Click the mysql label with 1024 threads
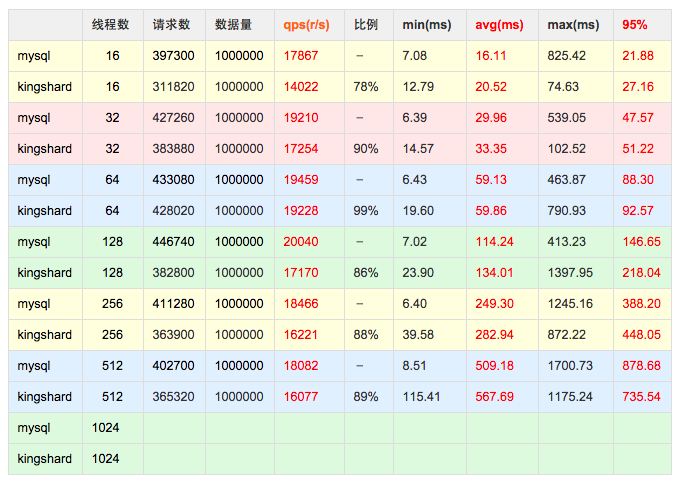 [34, 428]
